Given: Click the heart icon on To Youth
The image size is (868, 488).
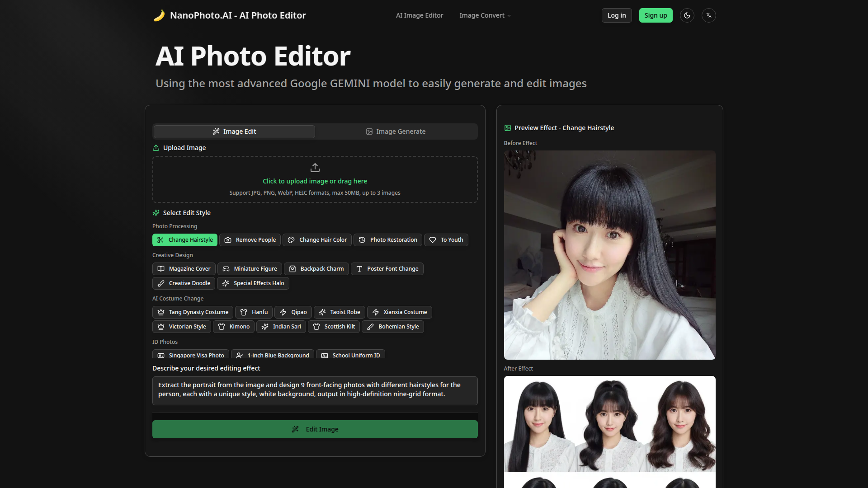Looking at the screenshot, I should (433, 240).
